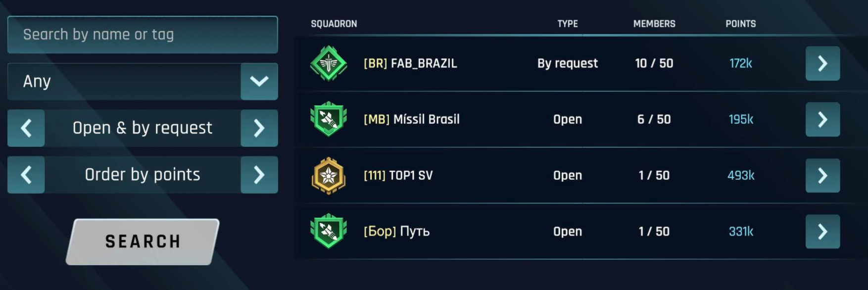This screenshot has width=868, height=290.
Task: Click the TOP1 SV gold star emblem
Action: (329, 176)
